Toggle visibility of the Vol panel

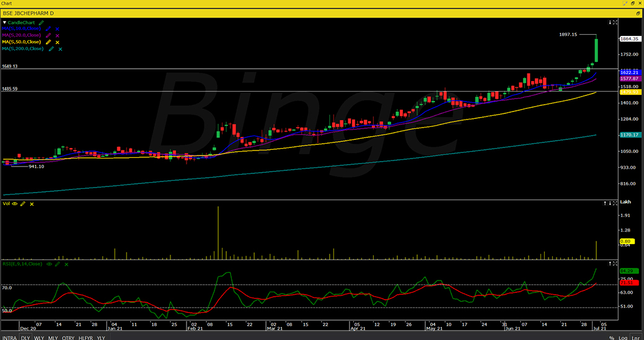pyautogui.click(x=15, y=204)
